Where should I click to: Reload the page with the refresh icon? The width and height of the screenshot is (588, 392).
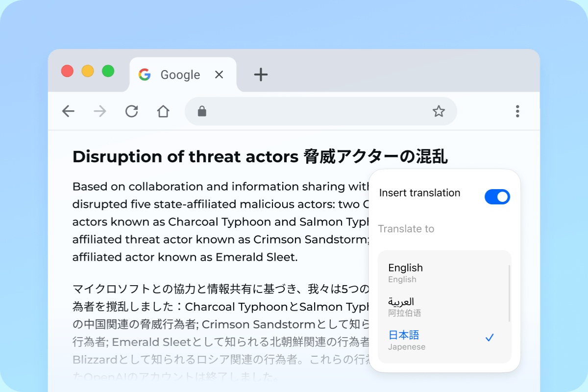pos(131,112)
